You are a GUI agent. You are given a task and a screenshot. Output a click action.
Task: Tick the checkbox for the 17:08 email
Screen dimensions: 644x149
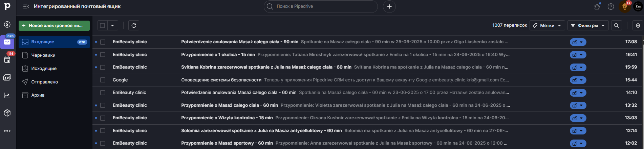(x=103, y=42)
